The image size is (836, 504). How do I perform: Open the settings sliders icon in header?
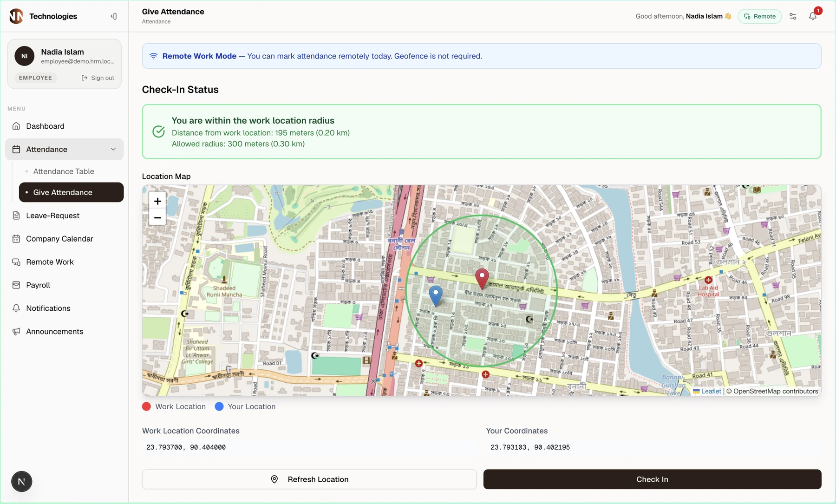[793, 16]
